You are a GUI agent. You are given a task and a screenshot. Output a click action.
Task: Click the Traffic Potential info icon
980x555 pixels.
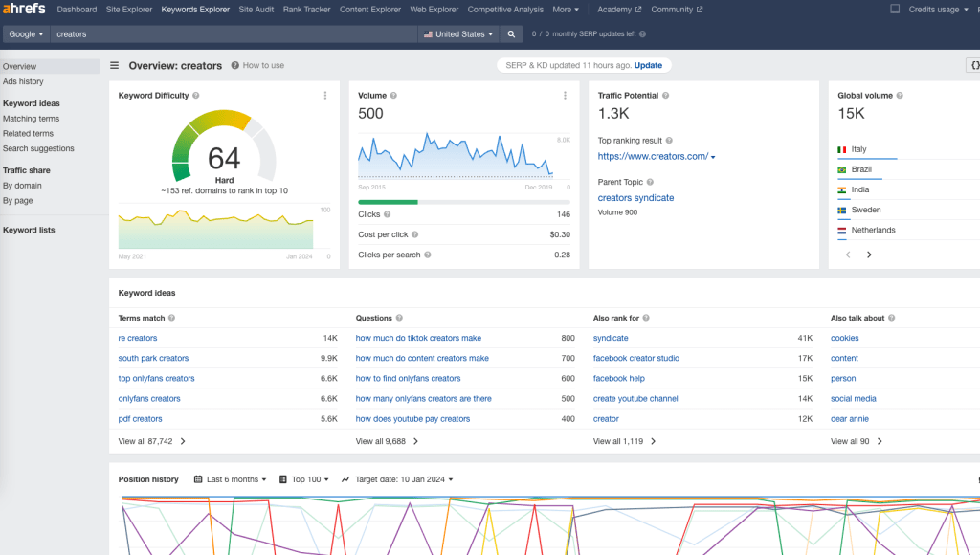coord(666,96)
